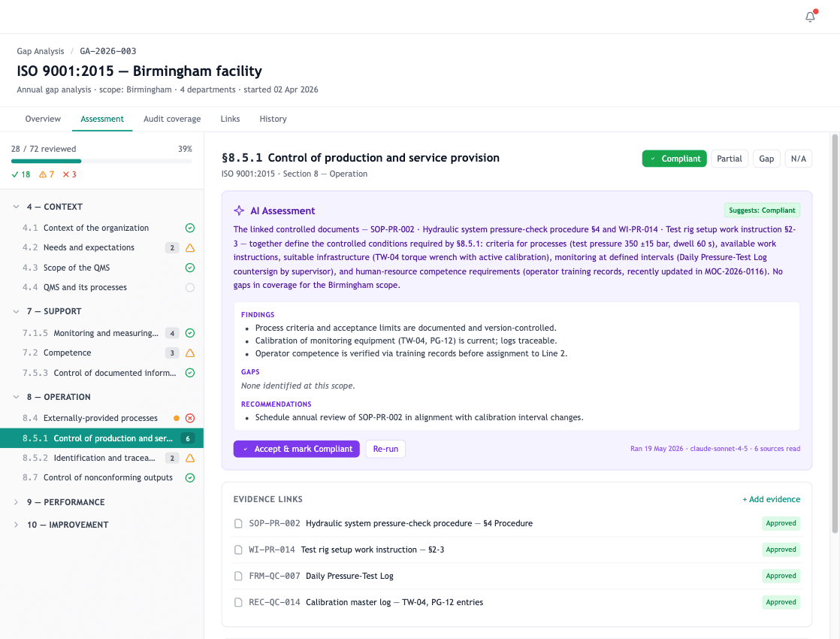The width and height of the screenshot is (840, 639).
Task: Click warning triangle beside 8.5.2 Identification
Action: tap(189, 458)
